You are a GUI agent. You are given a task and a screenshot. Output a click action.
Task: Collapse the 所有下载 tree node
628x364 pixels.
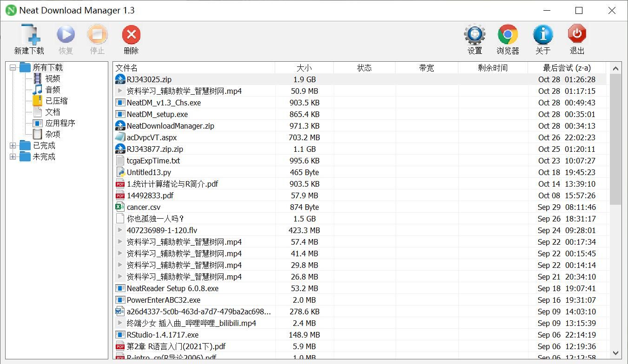tap(13, 68)
